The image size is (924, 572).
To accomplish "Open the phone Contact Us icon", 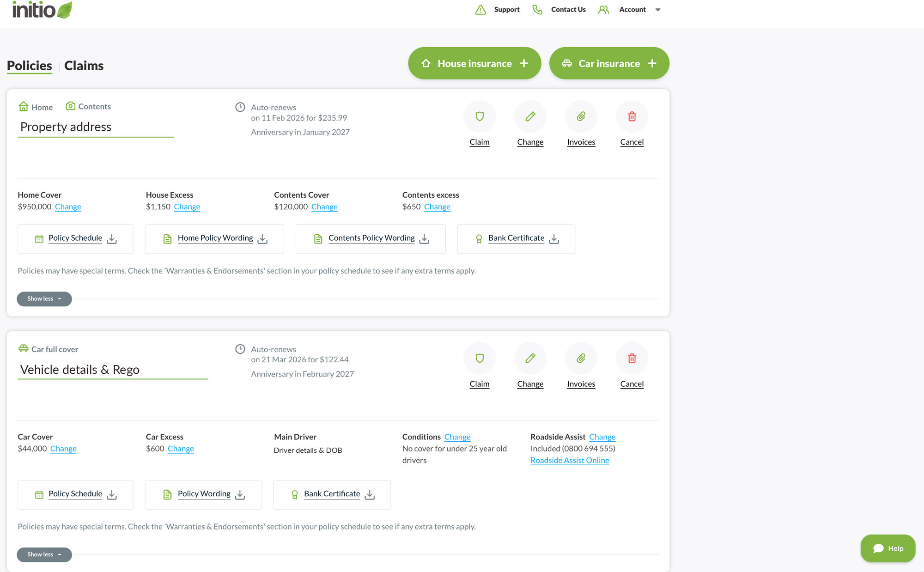I will point(537,9).
